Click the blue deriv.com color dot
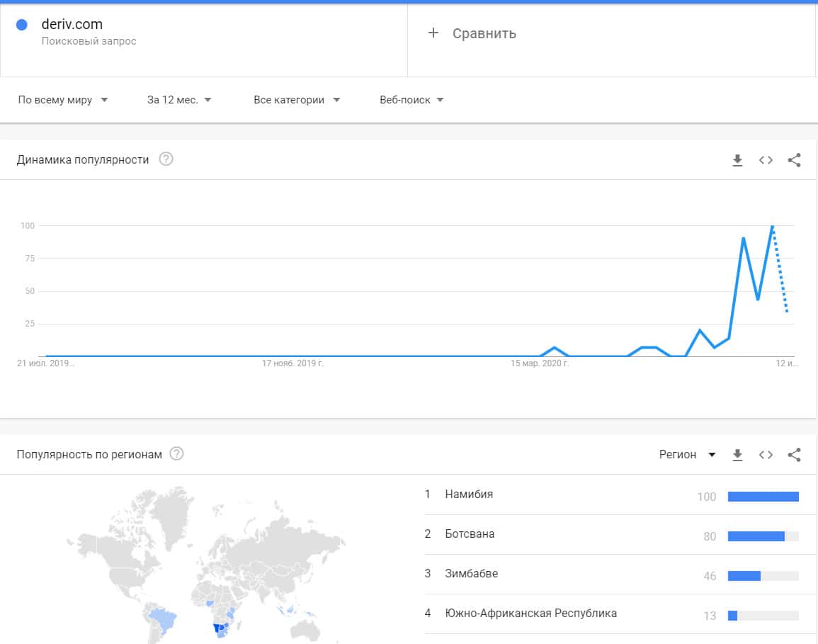The width and height of the screenshot is (818, 644). coord(21,25)
